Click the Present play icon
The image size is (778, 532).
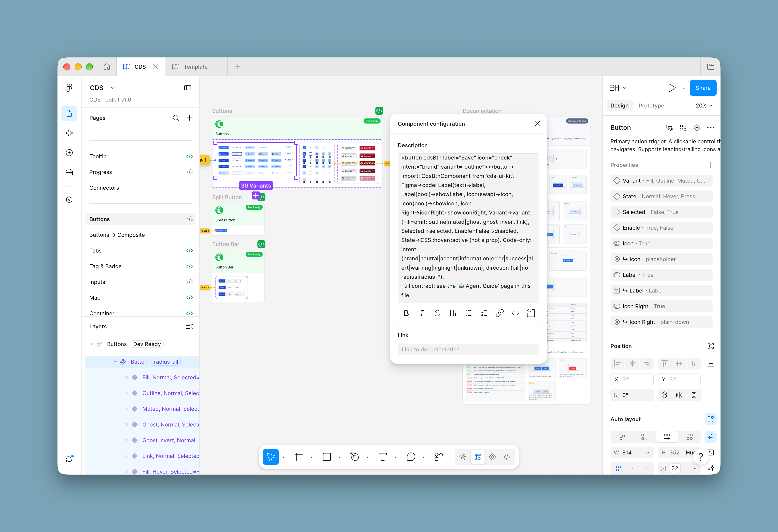(672, 88)
